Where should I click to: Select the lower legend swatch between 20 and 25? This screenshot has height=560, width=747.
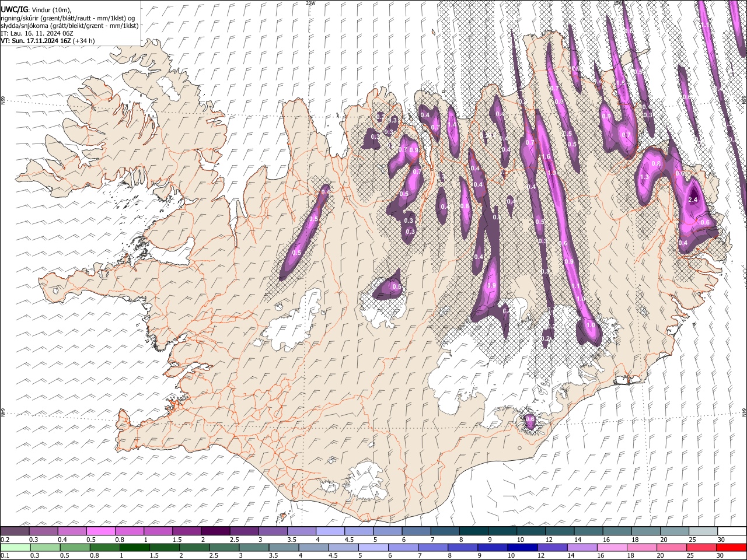click(672, 547)
